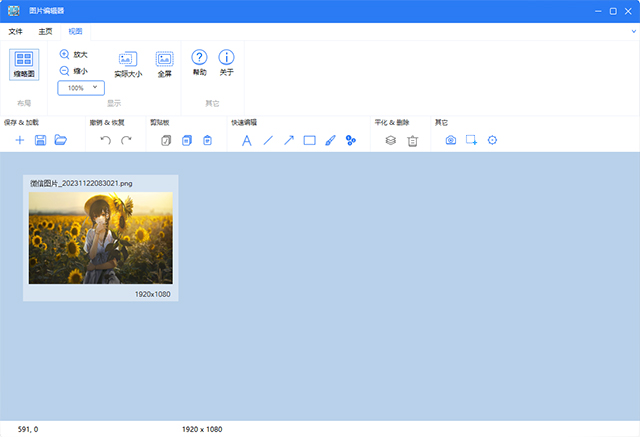This screenshot has height=437, width=640.
Task: Click the open folder icon
Action: tap(60, 140)
